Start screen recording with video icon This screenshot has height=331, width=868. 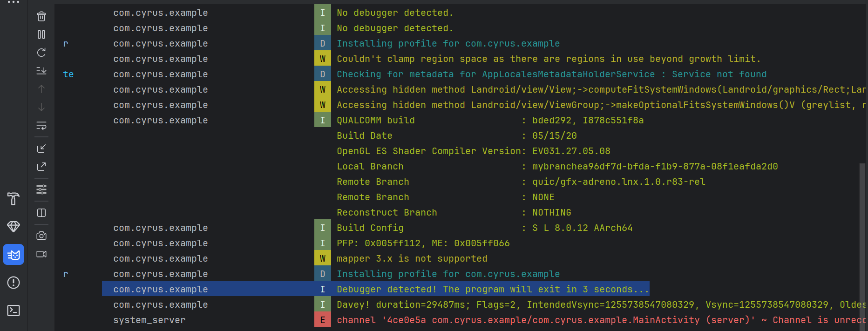[41, 254]
